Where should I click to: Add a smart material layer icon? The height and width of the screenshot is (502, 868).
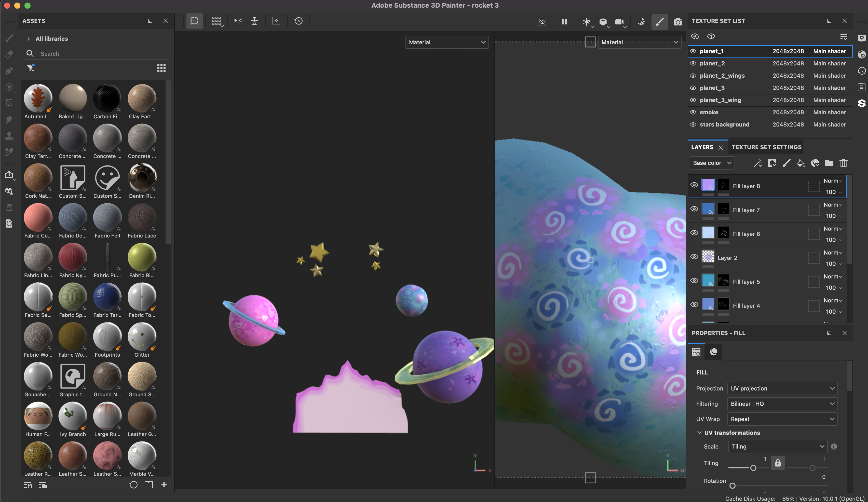(815, 163)
